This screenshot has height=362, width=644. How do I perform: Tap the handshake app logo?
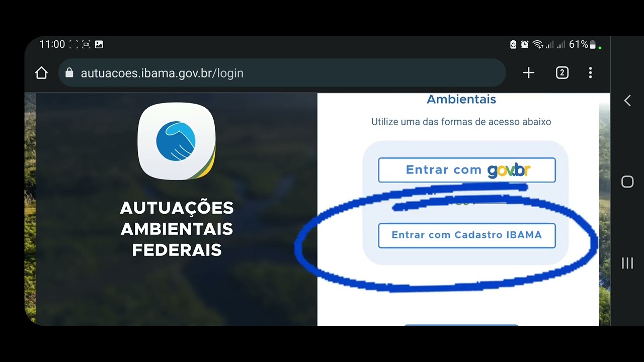tap(177, 141)
